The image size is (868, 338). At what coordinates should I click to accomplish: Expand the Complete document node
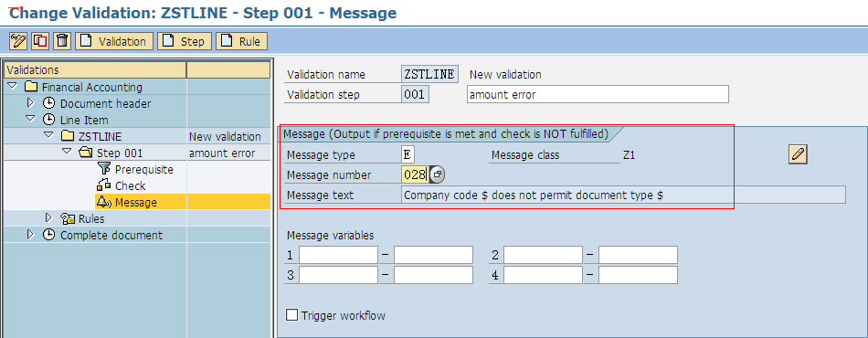click(x=31, y=235)
